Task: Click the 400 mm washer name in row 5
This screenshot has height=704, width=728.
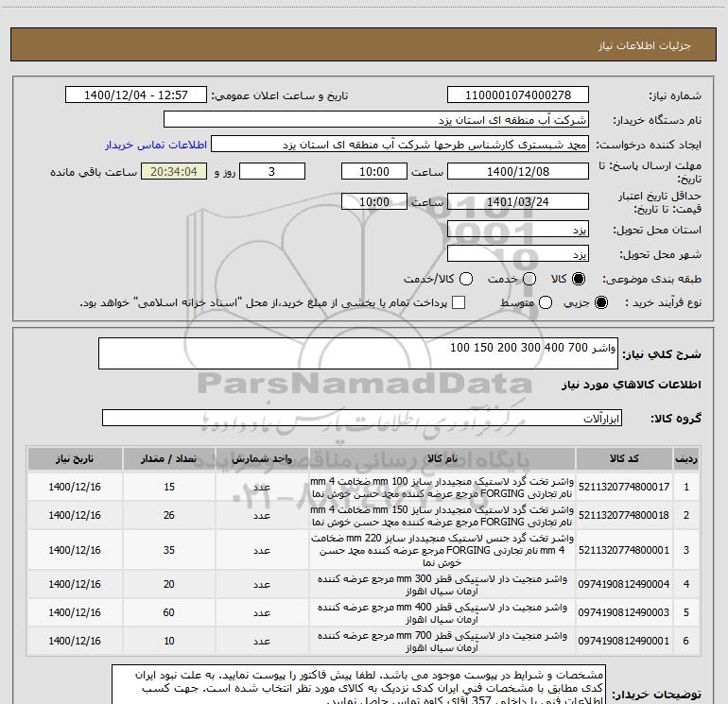Action: 442,613
